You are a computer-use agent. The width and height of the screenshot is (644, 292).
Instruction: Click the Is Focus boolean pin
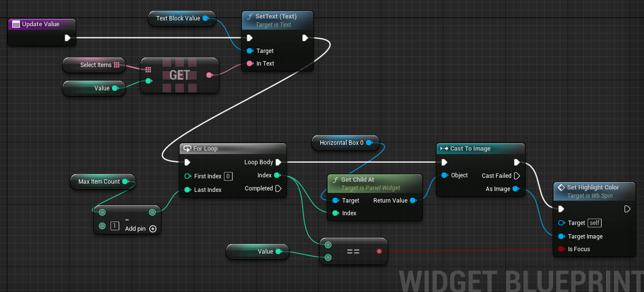click(x=561, y=249)
